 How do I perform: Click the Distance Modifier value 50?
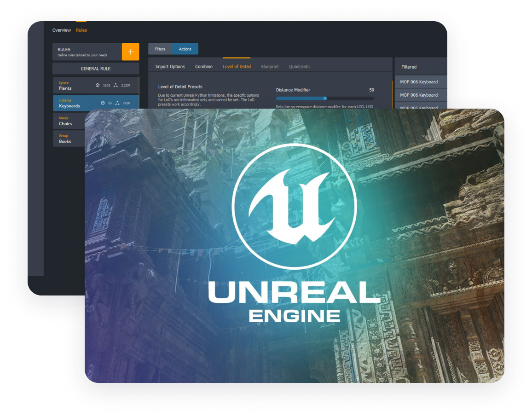click(x=371, y=90)
